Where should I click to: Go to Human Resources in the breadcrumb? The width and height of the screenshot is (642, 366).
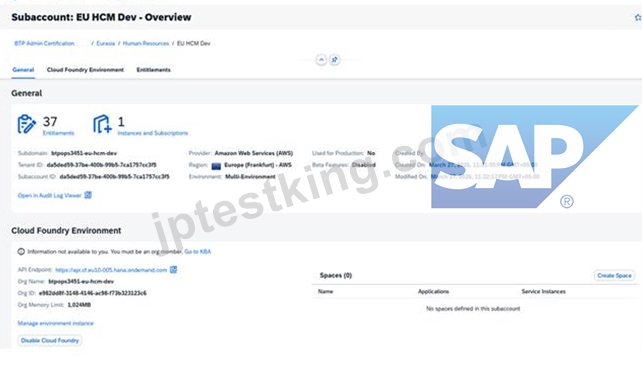tap(146, 43)
